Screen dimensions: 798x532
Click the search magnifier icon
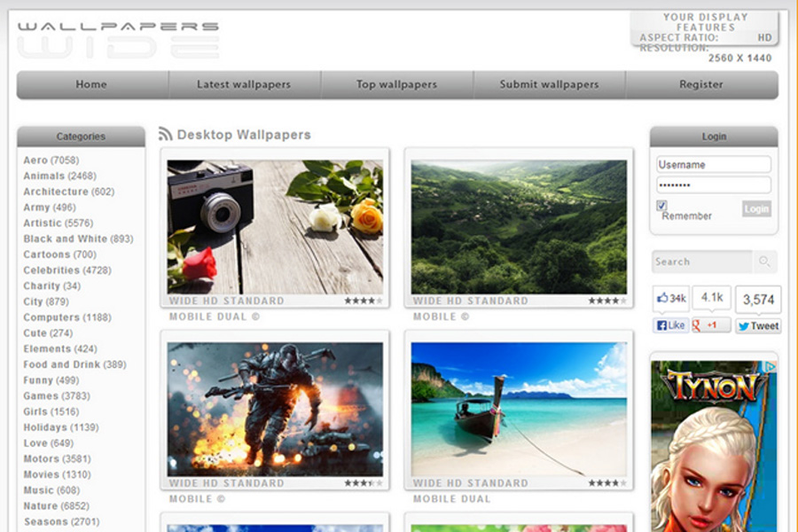point(764,262)
